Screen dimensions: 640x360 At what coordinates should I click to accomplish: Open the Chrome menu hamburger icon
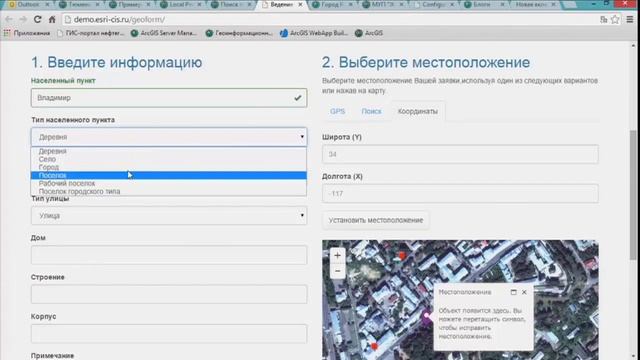pyautogui.click(x=630, y=19)
